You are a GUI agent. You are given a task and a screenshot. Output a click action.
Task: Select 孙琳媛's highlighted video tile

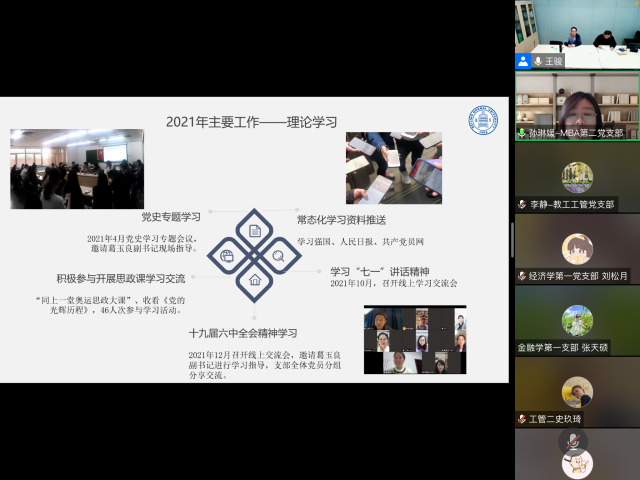(577, 105)
